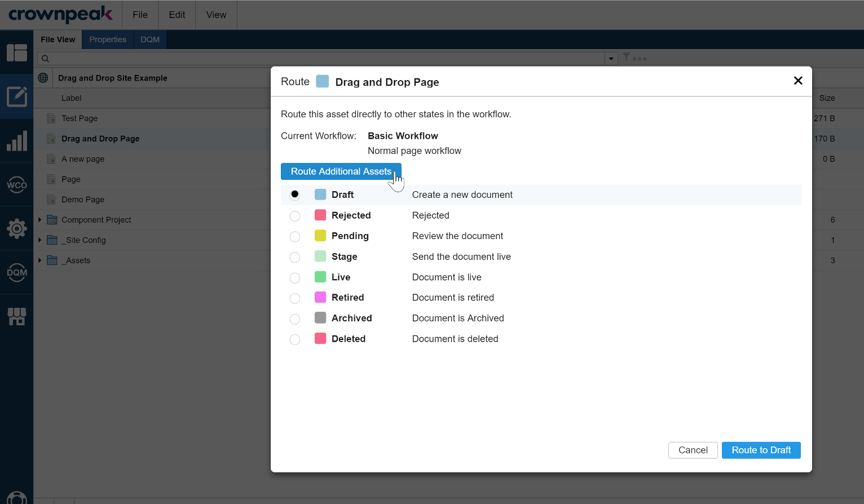Open the content editing sidebar icon
Image resolution: width=864 pixels, height=504 pixels.
17,96
